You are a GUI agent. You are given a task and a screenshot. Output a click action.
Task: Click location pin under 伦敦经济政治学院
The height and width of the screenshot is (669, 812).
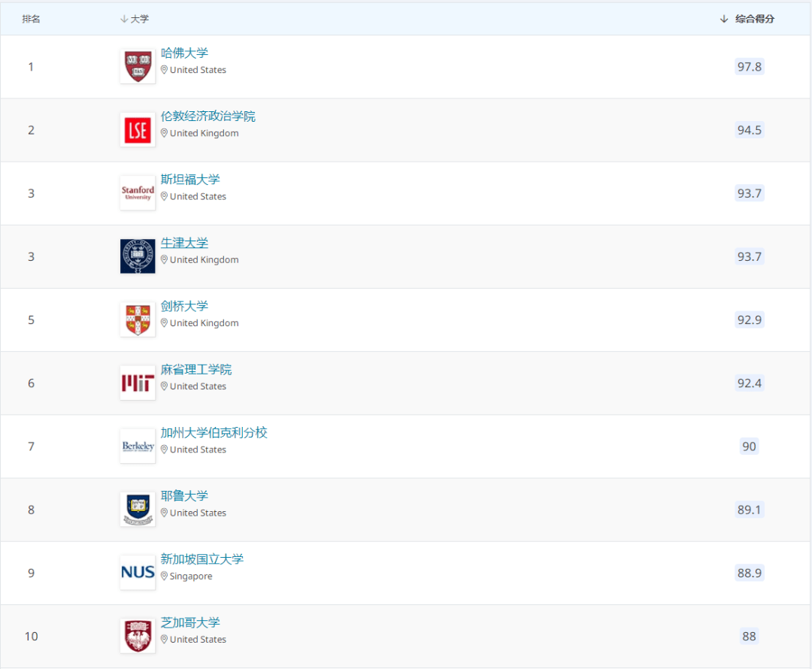pyautogui.click(x=164, y=133)
